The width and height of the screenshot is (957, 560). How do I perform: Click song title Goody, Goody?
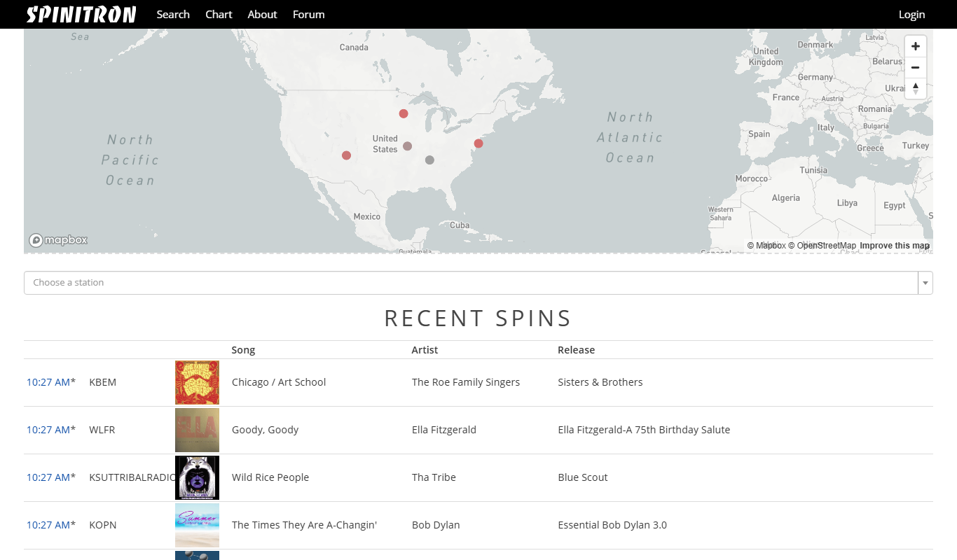(266, 430)
